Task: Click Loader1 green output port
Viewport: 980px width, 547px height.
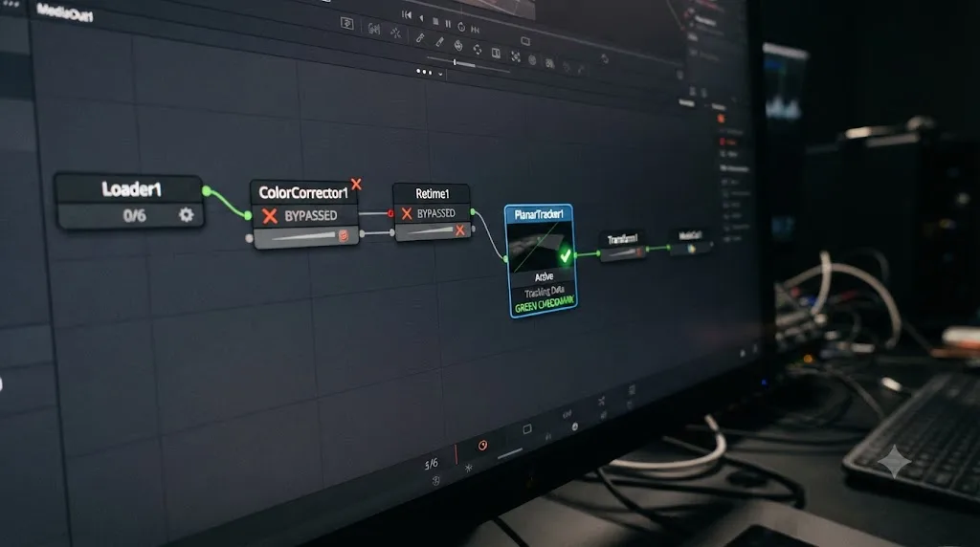Action: (x=207, y=190)
